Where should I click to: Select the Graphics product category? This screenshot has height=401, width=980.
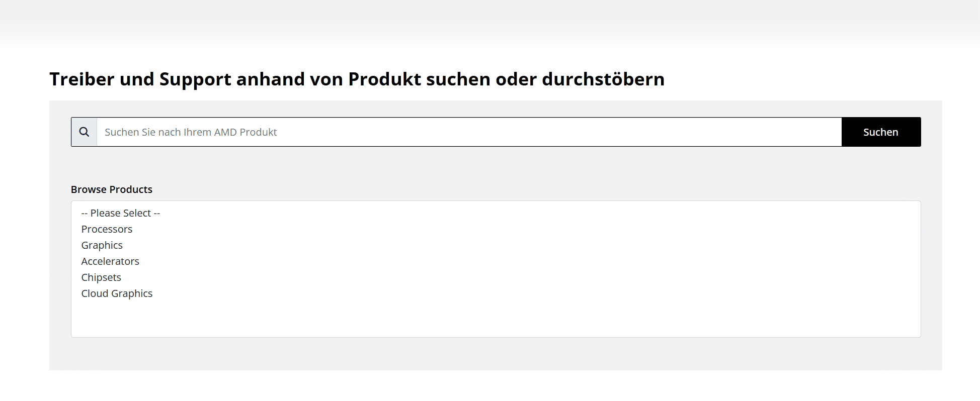(102, 245)
